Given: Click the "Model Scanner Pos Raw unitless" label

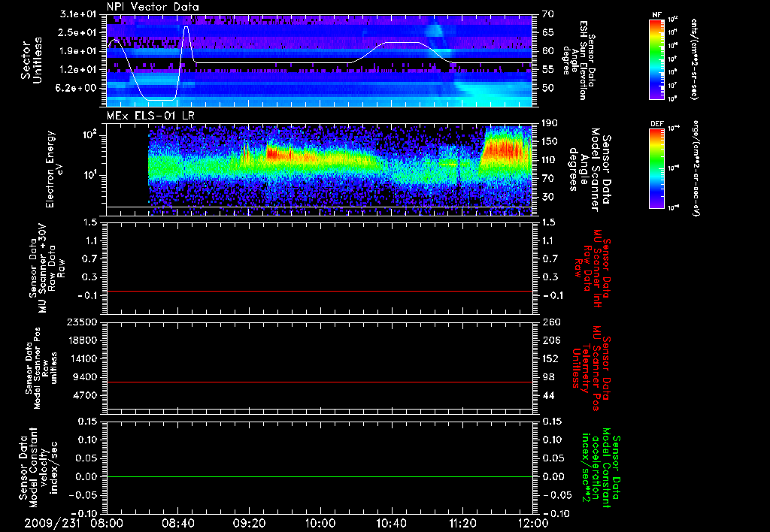Looking at the screenshot, I should (x=40, y=368).
